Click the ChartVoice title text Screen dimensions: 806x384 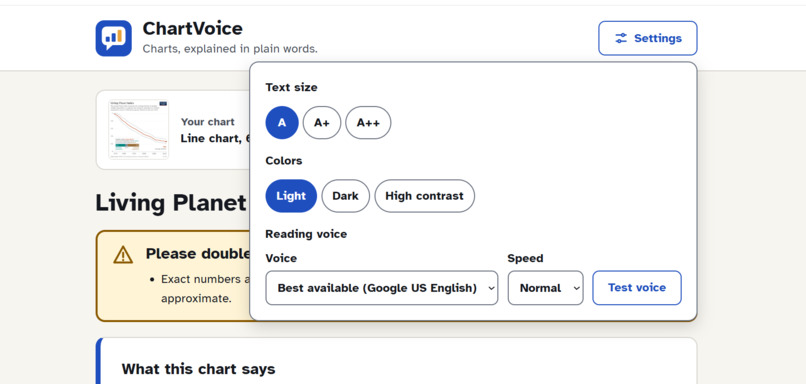tap(192, 28)
